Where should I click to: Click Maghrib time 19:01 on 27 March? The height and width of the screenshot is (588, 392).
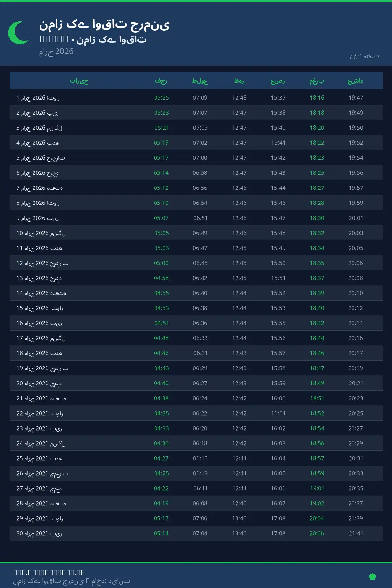(317, 488)
